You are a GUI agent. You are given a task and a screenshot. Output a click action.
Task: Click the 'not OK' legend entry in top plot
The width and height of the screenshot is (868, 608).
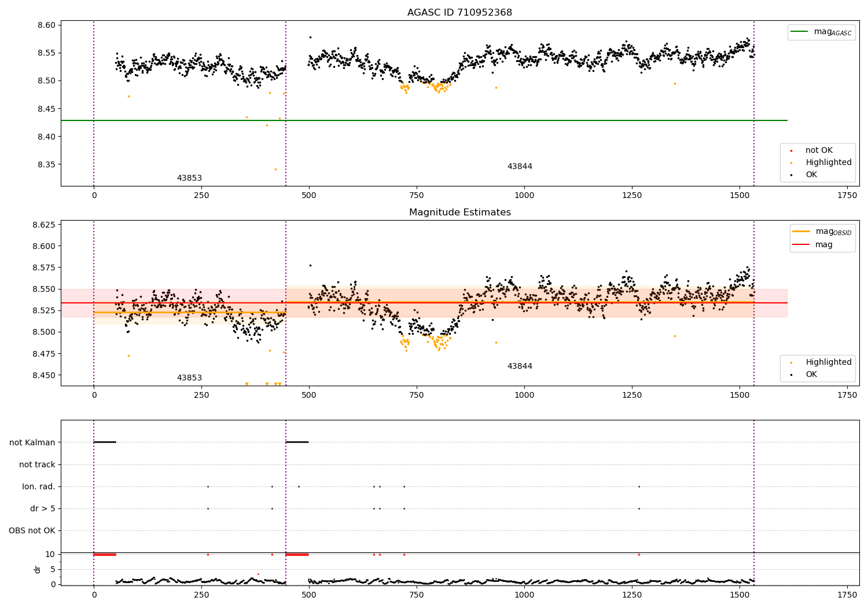[x=819, y=151]
